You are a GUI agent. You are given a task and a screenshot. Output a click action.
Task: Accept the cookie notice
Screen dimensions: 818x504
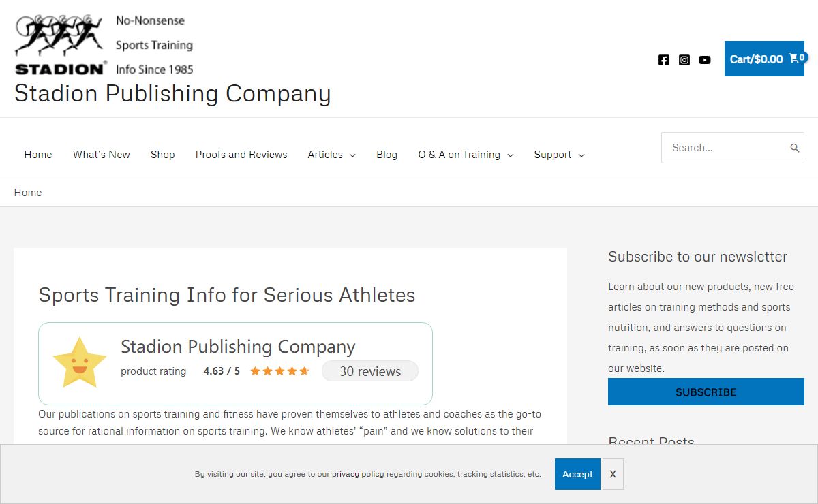[x=577, y=474]
